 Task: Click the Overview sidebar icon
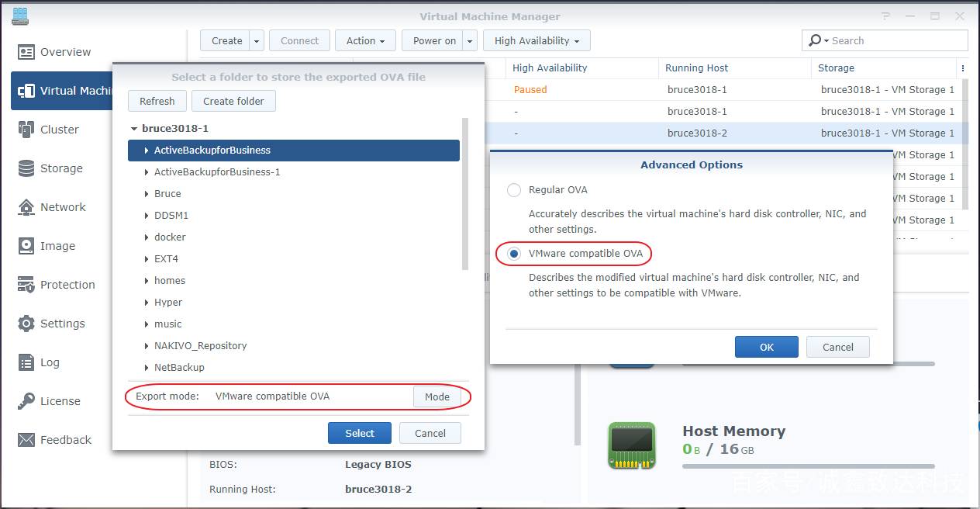pyautogui.click(x=26, y=52)
